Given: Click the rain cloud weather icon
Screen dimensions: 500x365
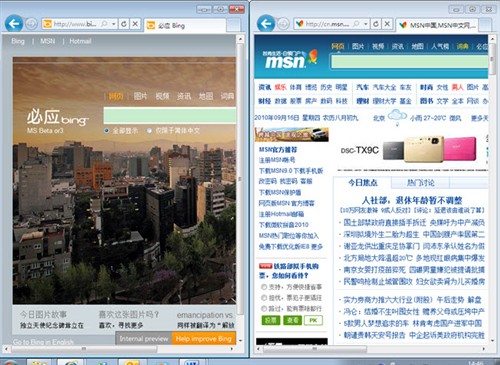Looking at the screenshot, I should 397,117.
